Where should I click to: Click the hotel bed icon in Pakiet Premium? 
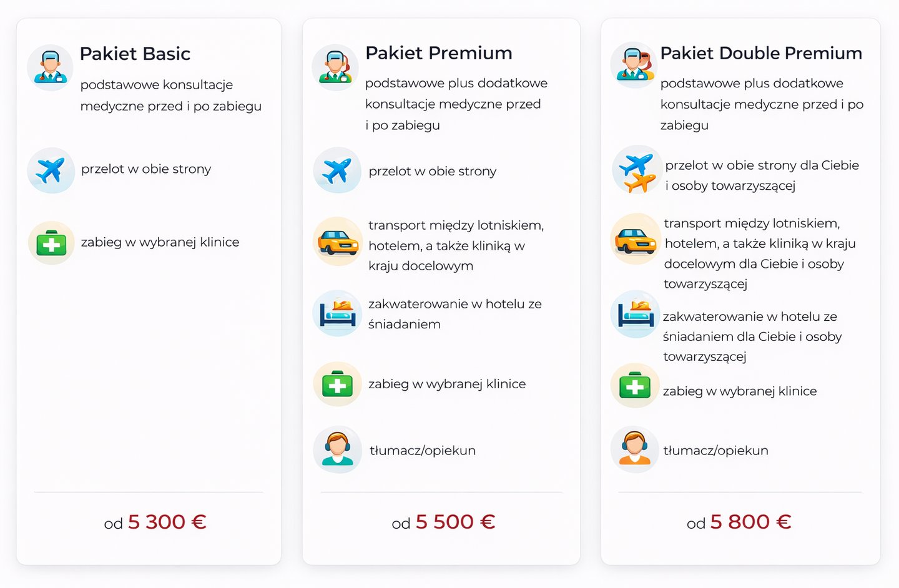click(x=338, y=313)
